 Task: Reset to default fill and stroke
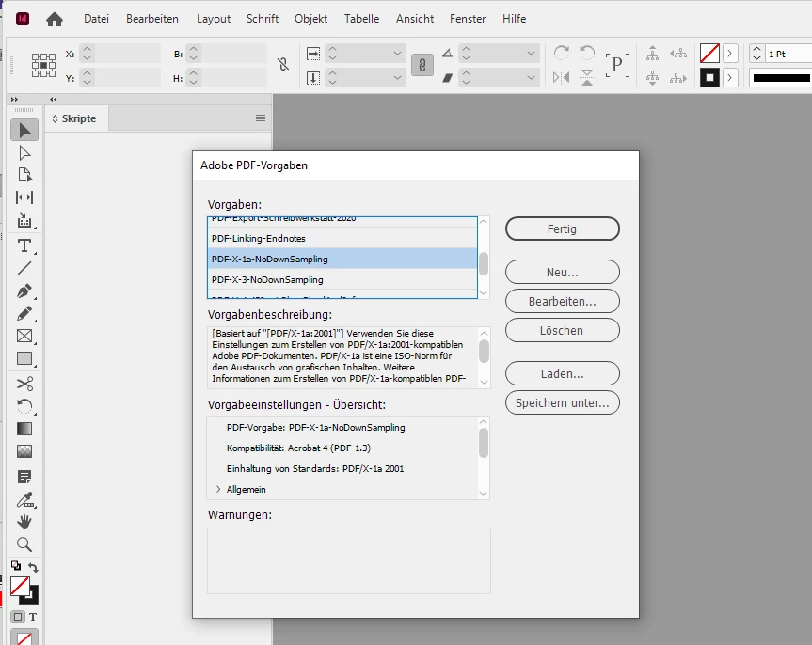[16, 566]
